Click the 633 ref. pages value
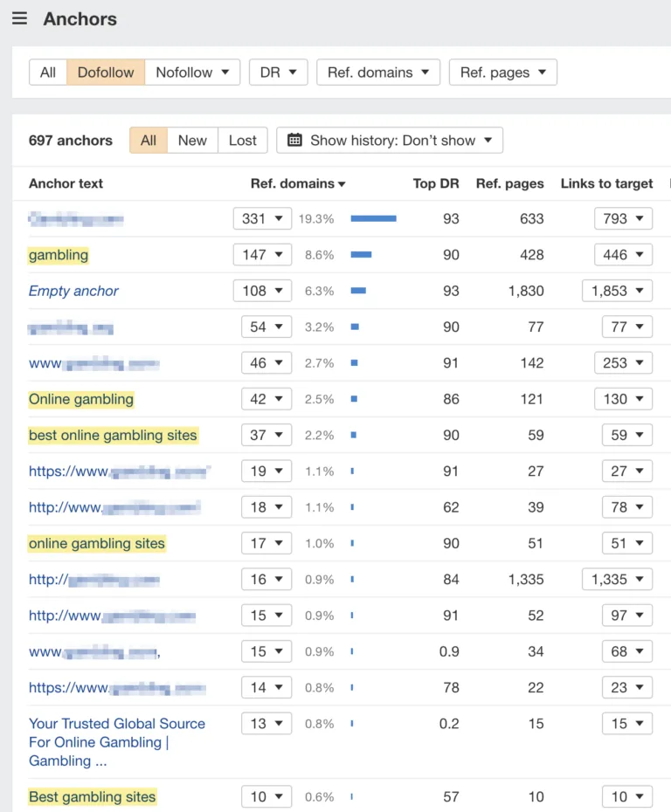 coord(531,219)
